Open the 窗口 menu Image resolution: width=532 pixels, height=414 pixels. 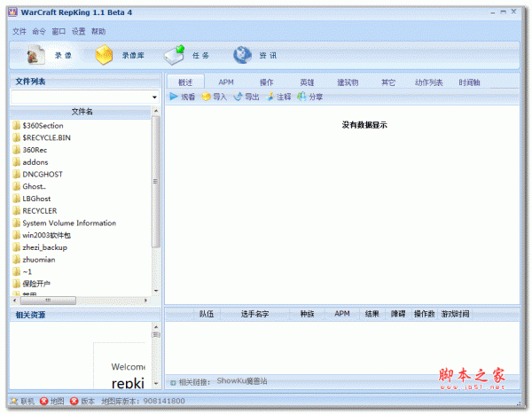pos(59,31)
